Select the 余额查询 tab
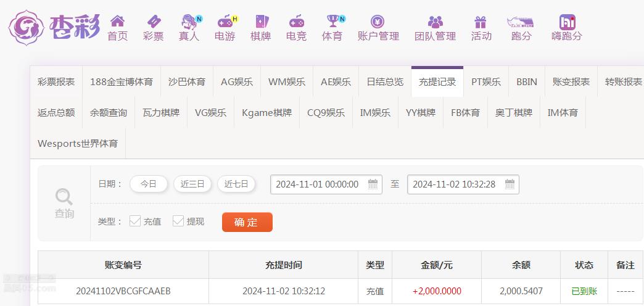This screenshot has width=644, height=306. (109, 112)
